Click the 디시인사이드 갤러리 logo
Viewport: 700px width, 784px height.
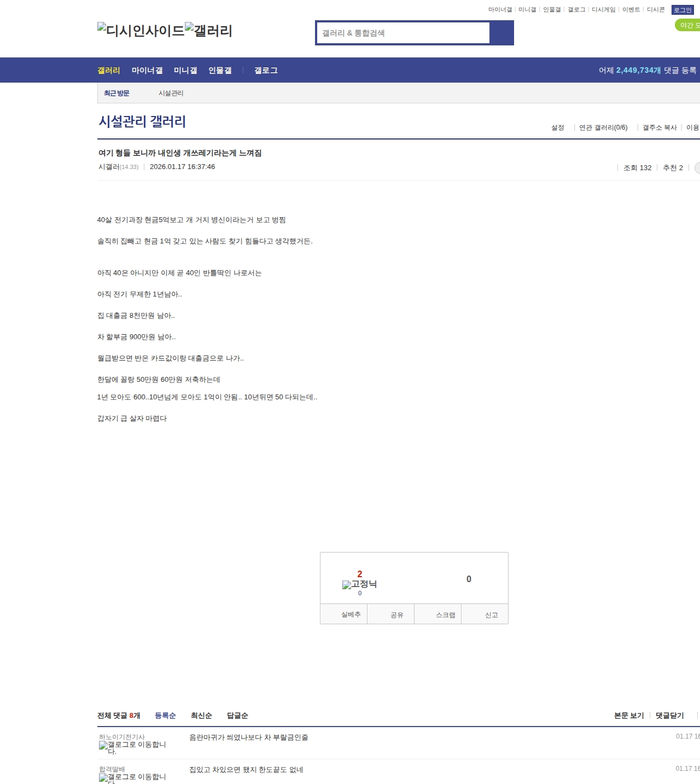[164, 31]
